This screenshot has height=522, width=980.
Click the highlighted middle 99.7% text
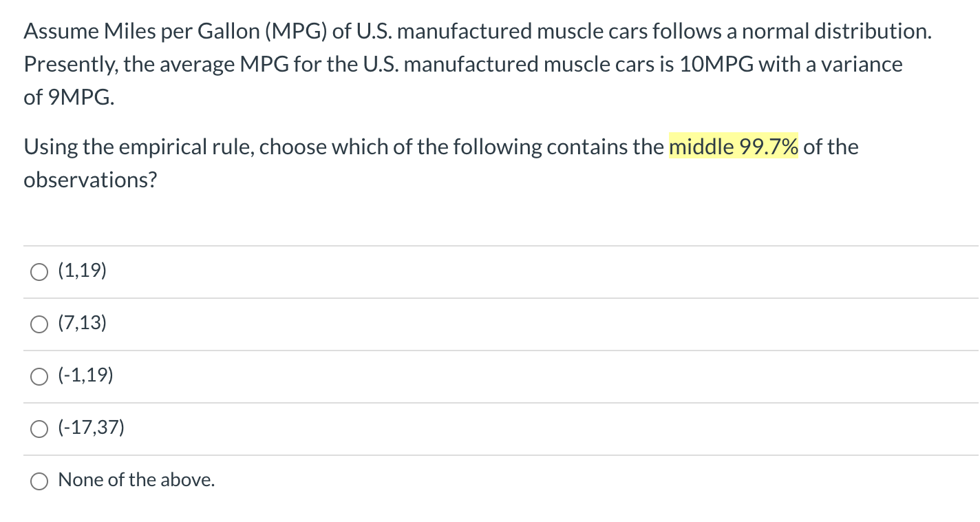click(733, 147)
